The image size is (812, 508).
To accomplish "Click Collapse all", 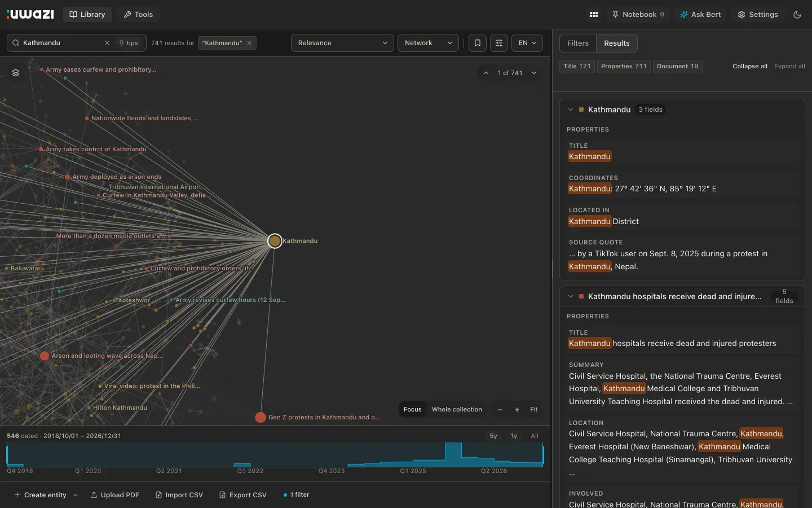I will tap(750, 67).
